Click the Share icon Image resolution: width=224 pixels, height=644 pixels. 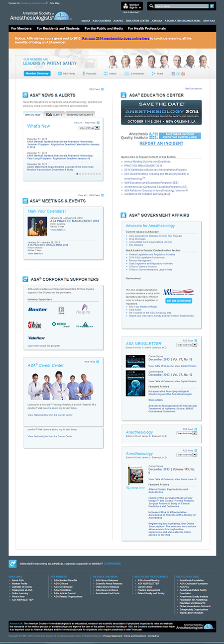click(x=154, y=74)
